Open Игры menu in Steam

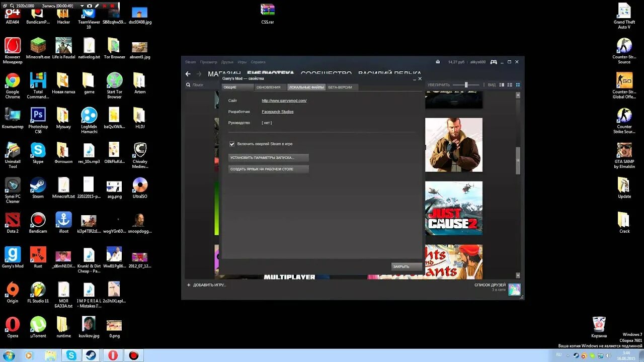[242, 62]
